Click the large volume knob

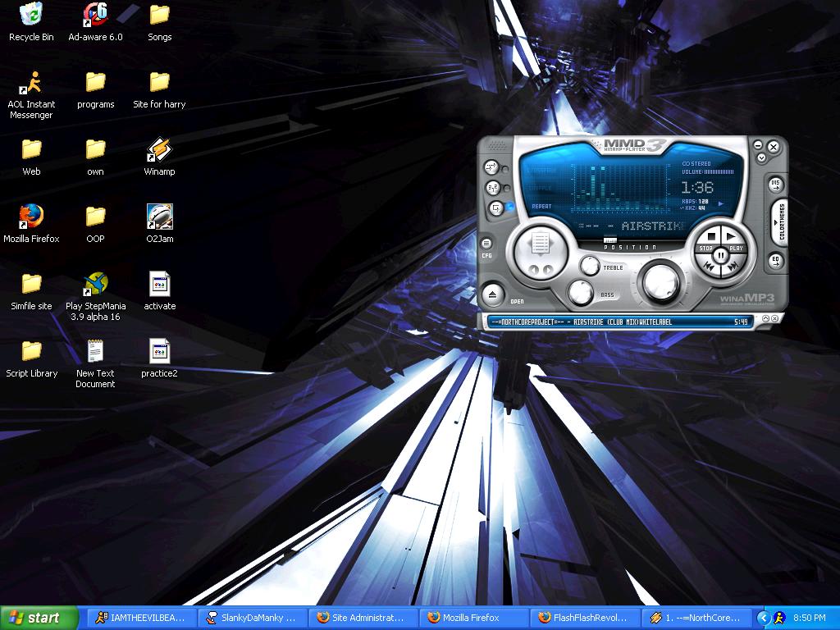point(661,283)
